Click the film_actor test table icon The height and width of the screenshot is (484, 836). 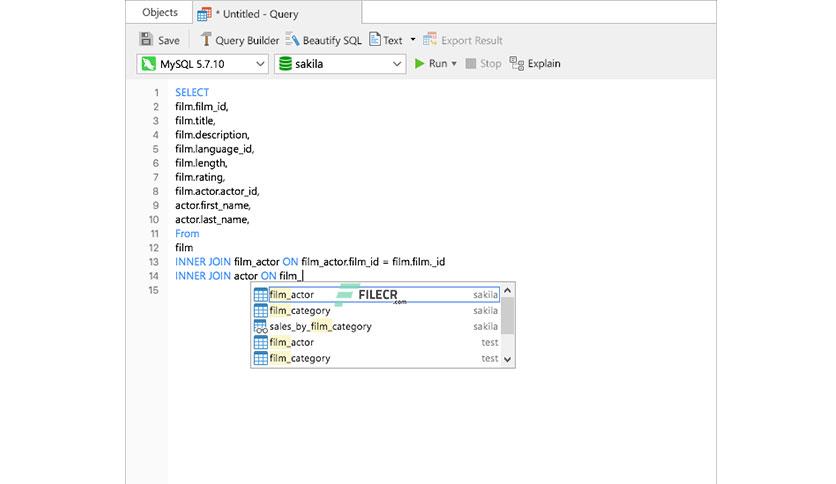point(260,342)
